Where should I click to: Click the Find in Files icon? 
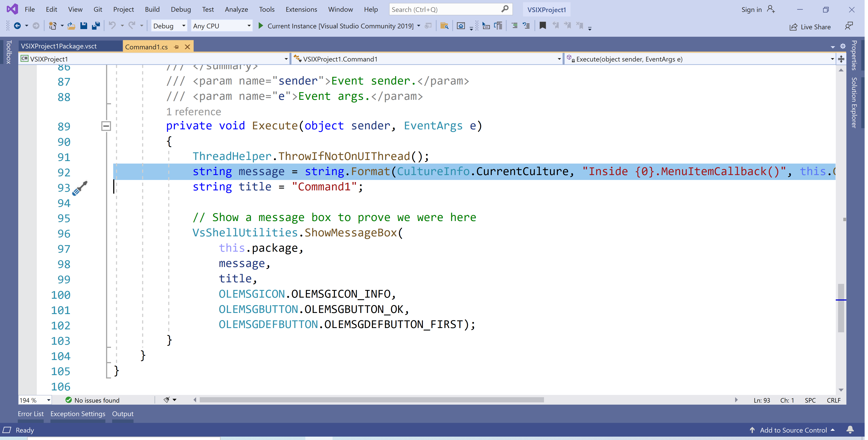[444, 26]
